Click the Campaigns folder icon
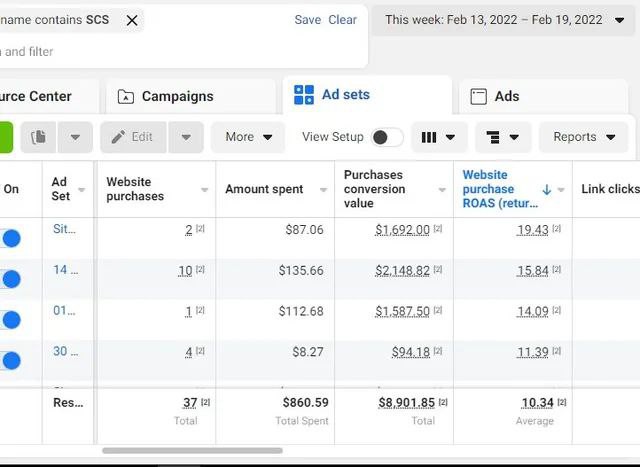The image size is (640, 467). click(x=126, y=97)
